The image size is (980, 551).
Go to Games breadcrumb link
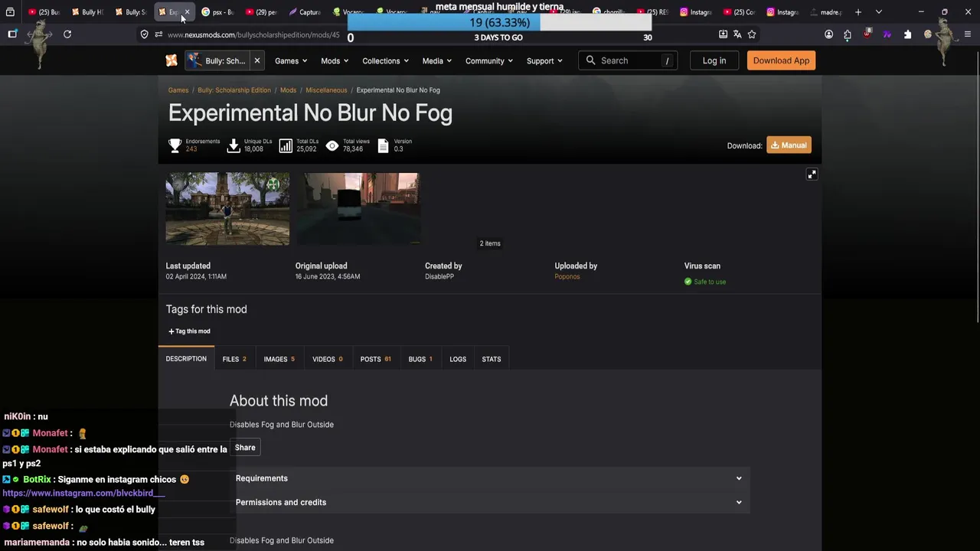(178, 90)
